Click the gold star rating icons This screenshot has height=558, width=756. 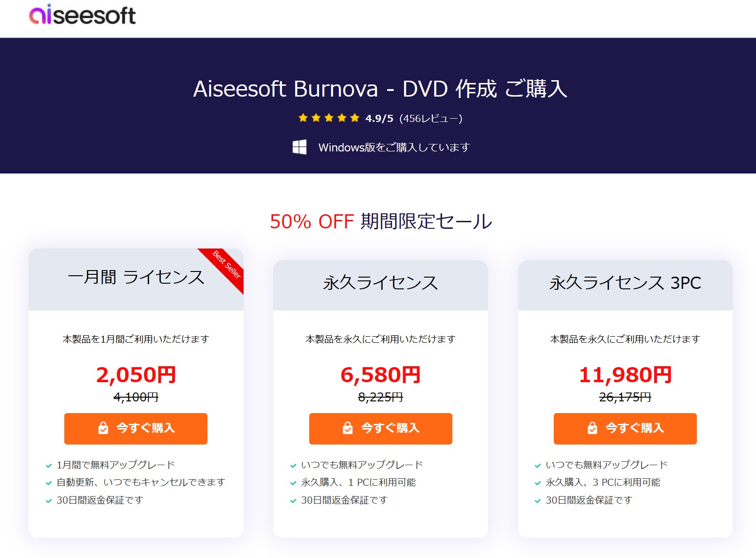(328, 118)
